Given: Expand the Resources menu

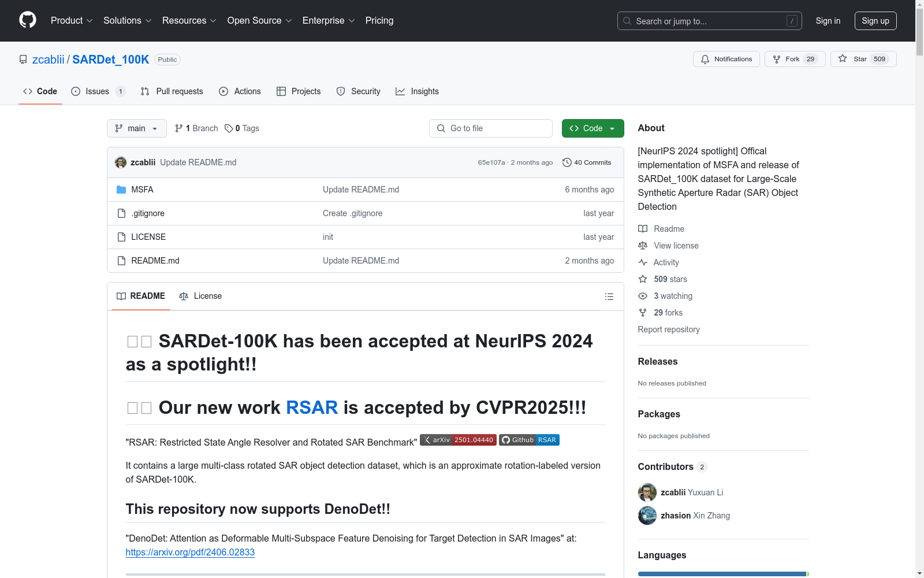Looking at the screenshot, I should [x=189, y=21].
